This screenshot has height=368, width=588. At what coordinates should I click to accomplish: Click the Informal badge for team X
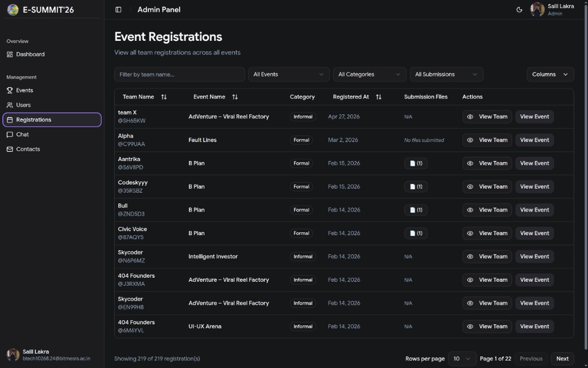[303, 117]
